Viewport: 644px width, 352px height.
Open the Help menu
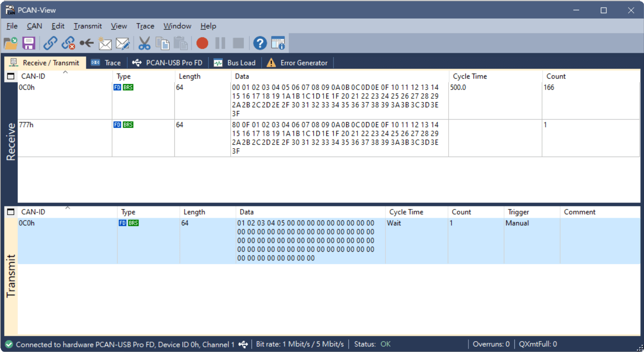click(208, 26)
